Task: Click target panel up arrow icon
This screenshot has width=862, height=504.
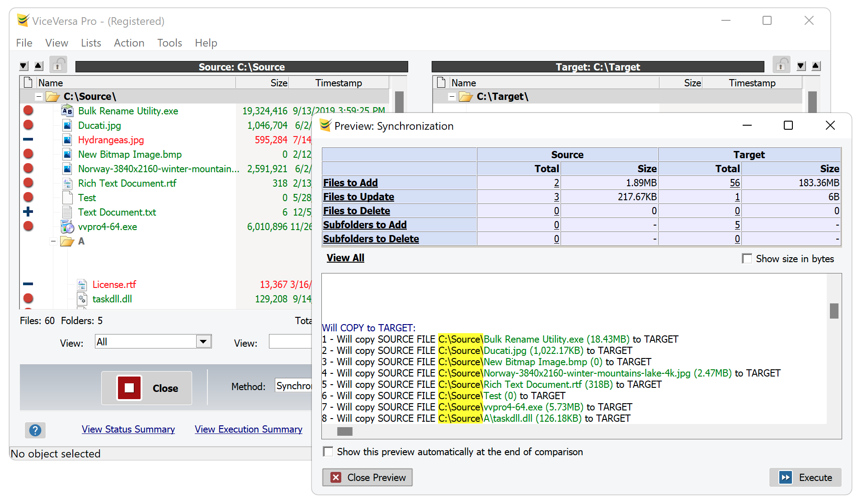Action: coord(816,66)
